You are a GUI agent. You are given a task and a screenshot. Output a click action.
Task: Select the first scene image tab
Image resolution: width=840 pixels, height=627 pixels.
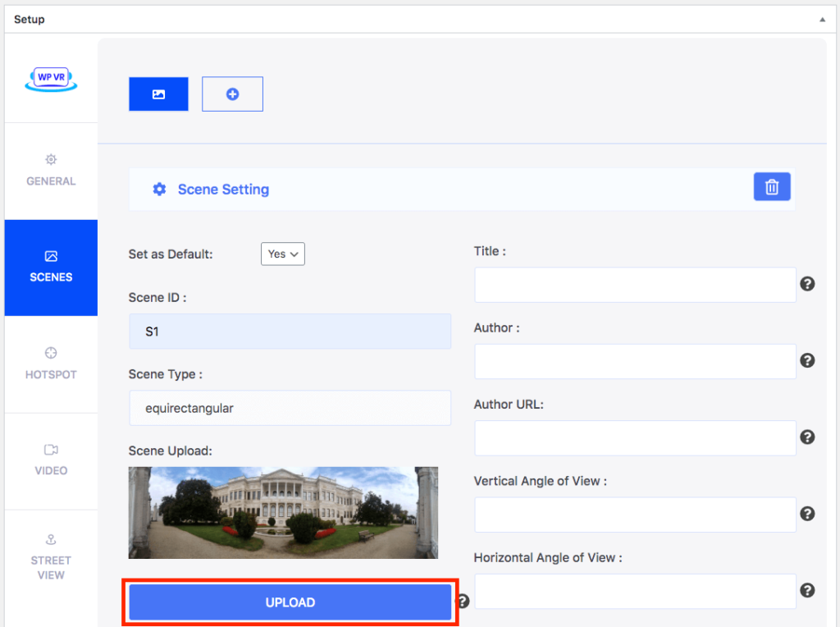point(158,94)
